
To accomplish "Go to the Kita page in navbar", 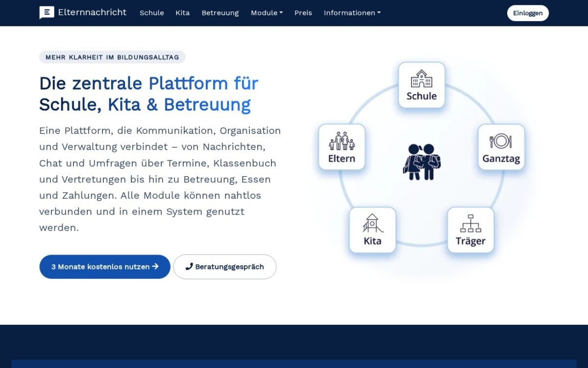I will point(183,13).
